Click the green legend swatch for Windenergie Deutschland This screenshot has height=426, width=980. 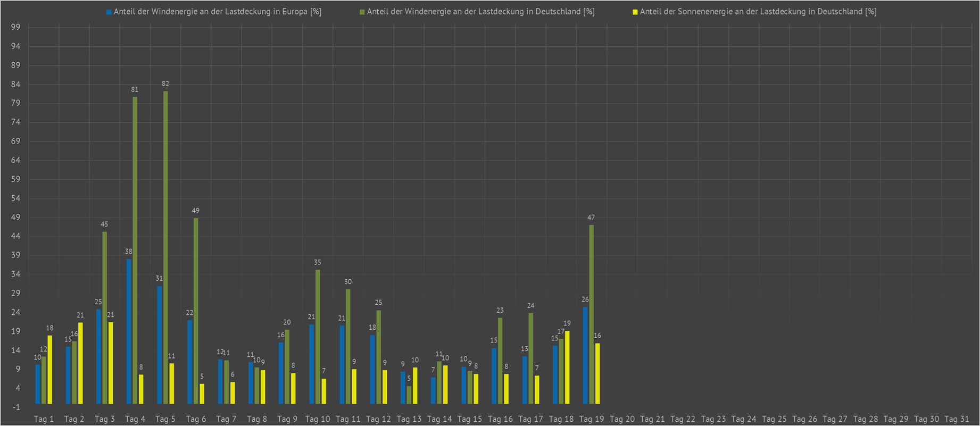coord(362,12)
